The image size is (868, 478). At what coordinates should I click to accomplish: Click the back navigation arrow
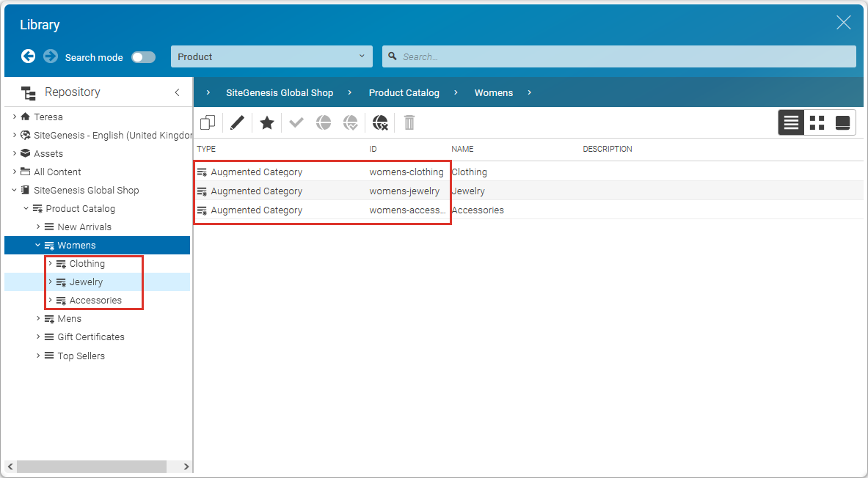28,56
